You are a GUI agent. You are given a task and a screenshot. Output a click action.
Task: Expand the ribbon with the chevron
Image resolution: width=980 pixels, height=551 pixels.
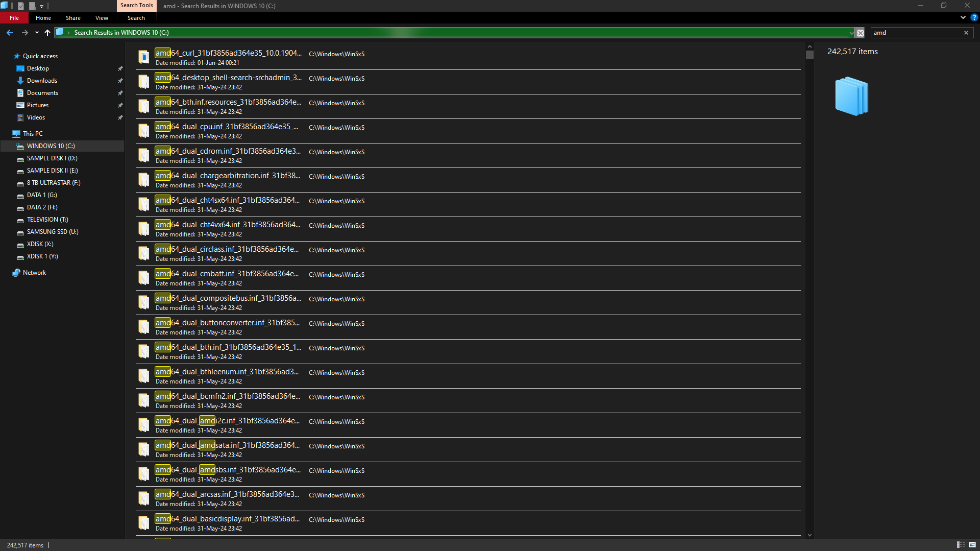click(963, 17)
